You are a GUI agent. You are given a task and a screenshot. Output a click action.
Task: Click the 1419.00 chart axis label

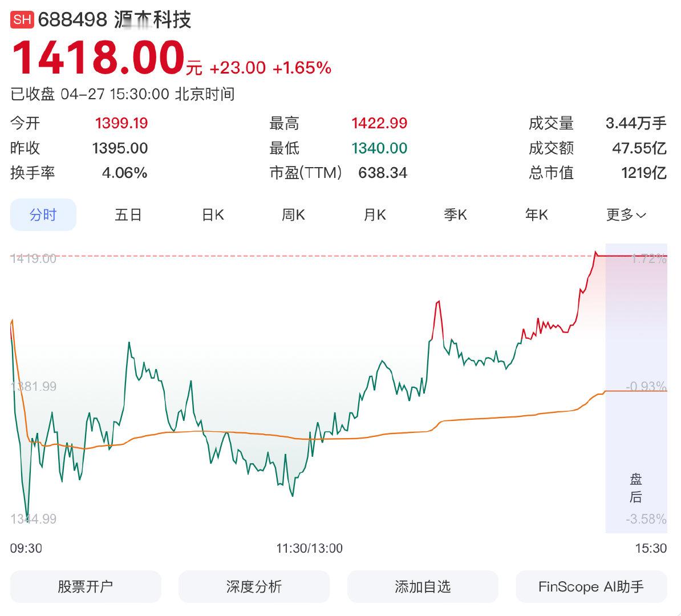(34, 259)
